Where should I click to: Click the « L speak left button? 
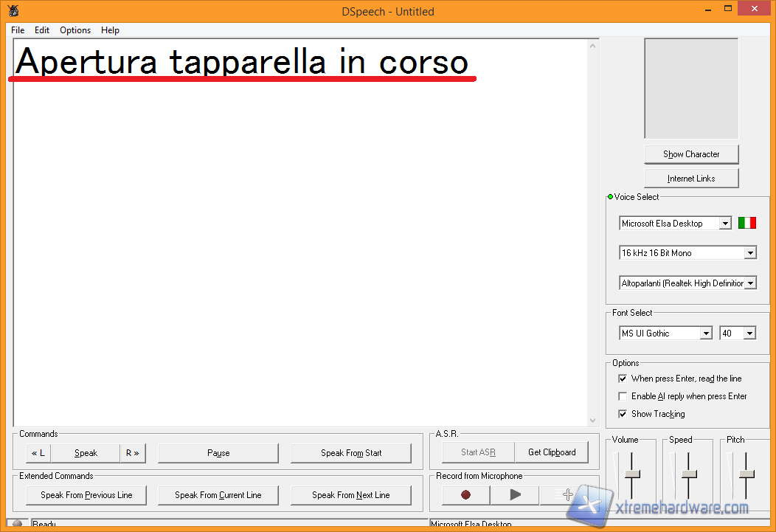click(x=38, y=453)
